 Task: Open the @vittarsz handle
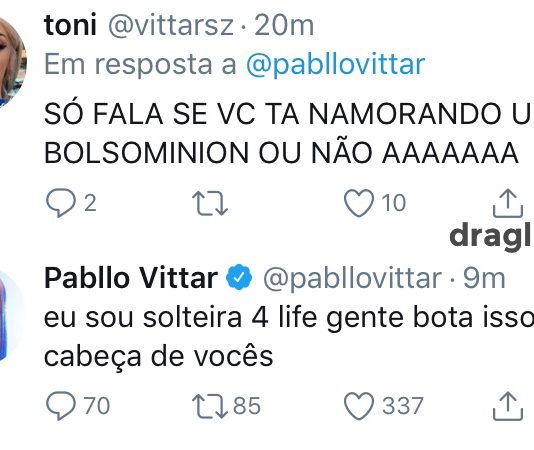[x=171, y=26]
